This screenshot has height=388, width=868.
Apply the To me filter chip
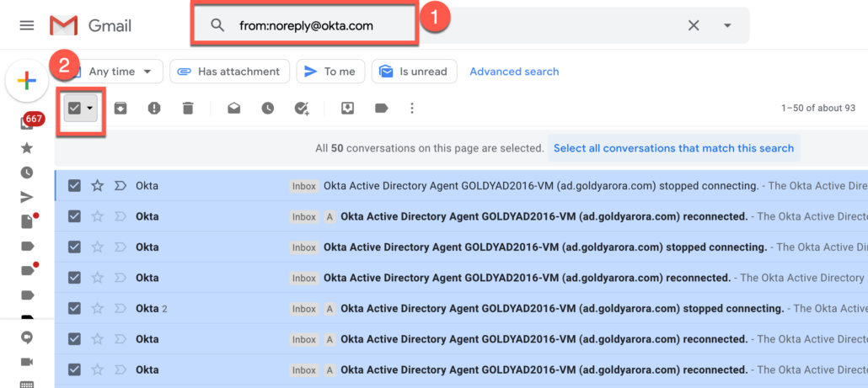330,72
